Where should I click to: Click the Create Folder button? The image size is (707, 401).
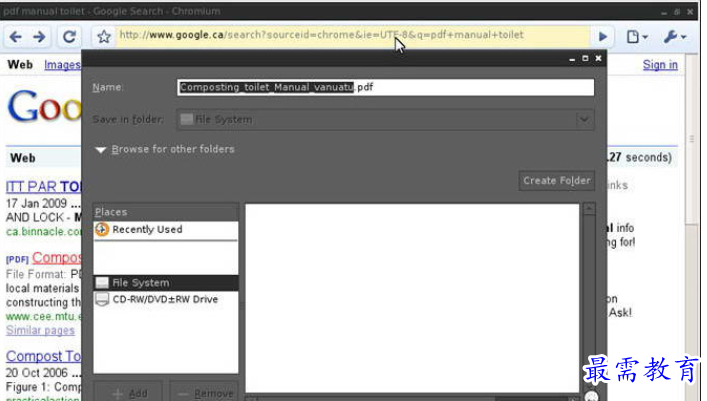tap(556, 180)
